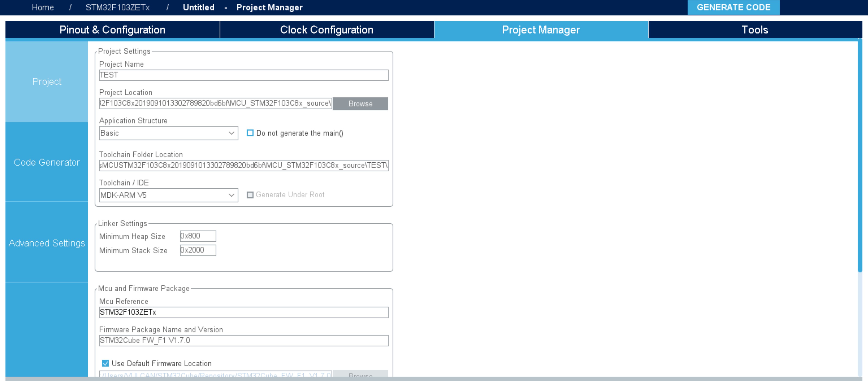Click the Generate Under Root checkbox
The image size is (868, 381).
click(250, 195)
